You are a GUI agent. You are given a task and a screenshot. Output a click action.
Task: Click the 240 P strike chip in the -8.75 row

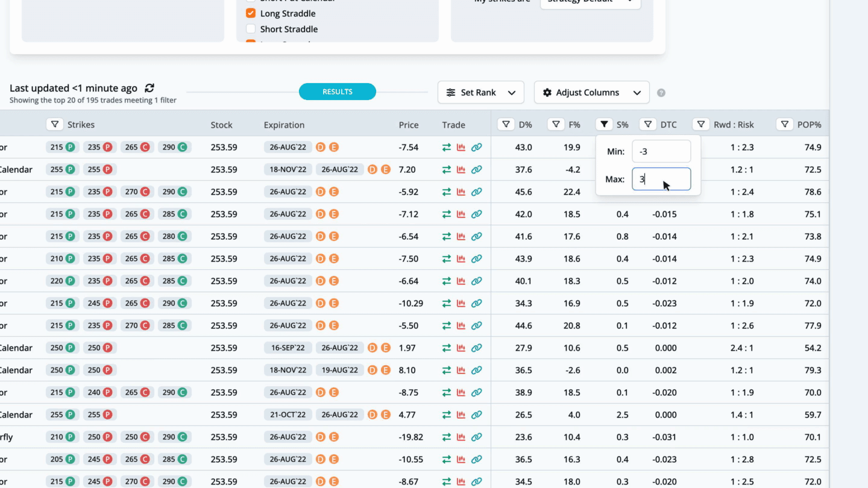point(100,392)
